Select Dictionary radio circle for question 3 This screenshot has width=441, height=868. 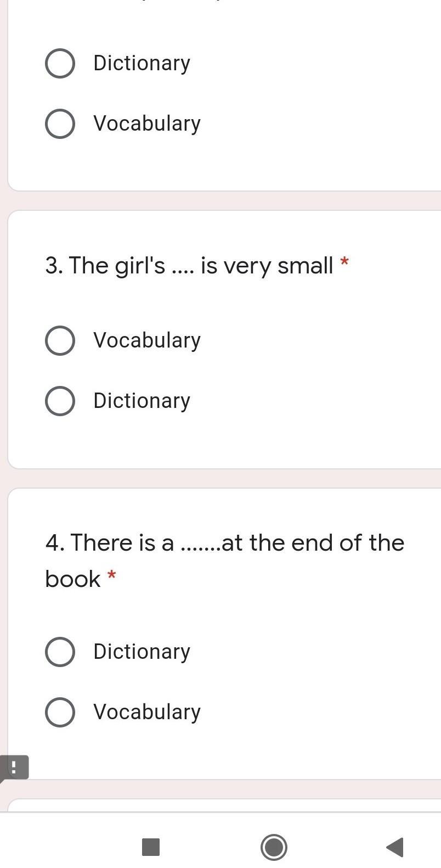click(x=60, y=401)
